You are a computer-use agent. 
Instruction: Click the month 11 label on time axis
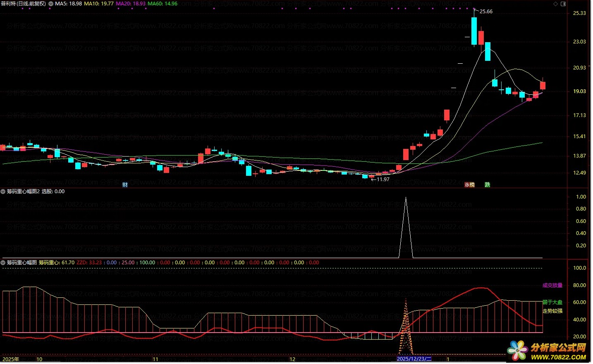pos(155,359)
